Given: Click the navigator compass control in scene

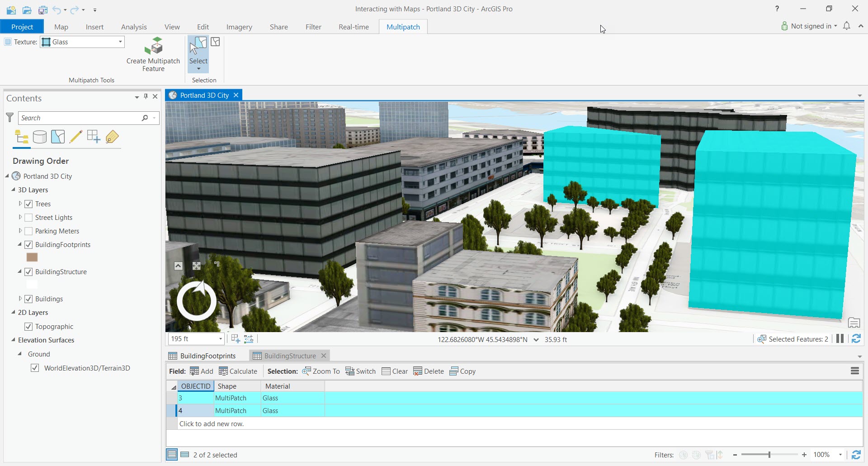Looking at the screenshot, I should point(197,301).
